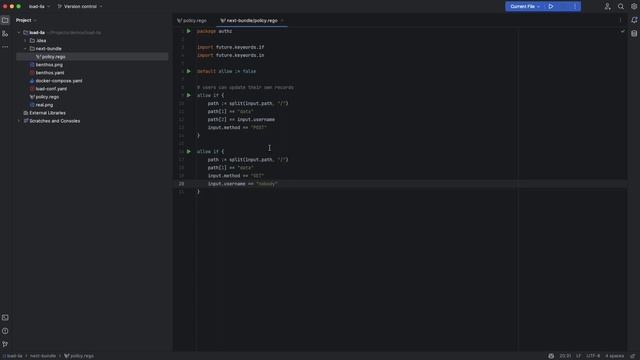
Task: Click the status bar icon before 20:31
Action: pyautogui.click(x=551, y=356)
